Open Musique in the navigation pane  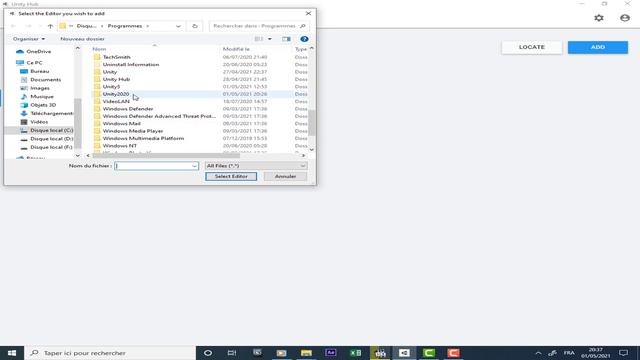pos(42,96)
